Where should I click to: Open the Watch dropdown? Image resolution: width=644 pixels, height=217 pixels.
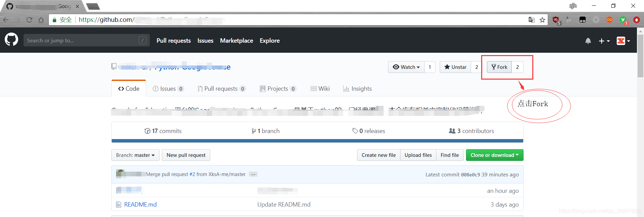pos(406,67)
